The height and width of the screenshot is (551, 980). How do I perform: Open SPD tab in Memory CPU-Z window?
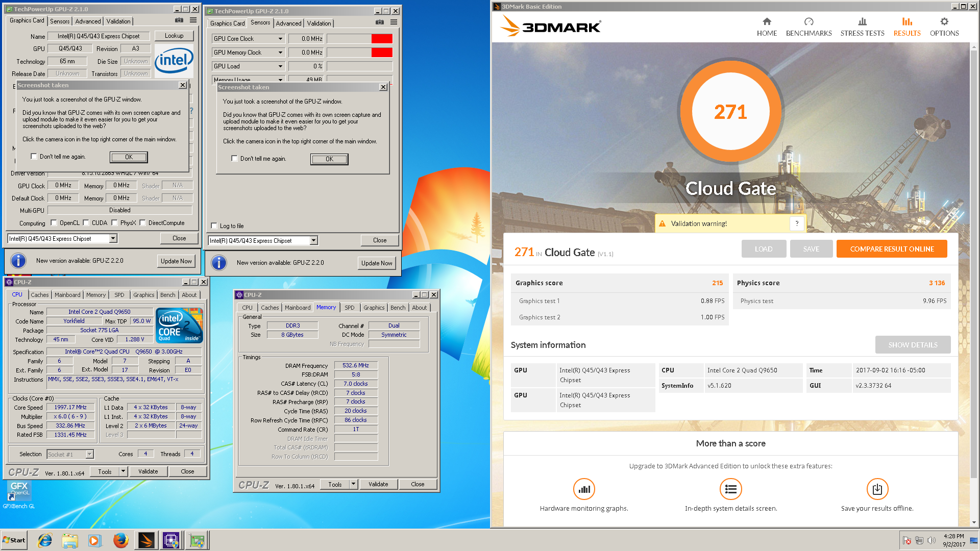click(349, 308)
